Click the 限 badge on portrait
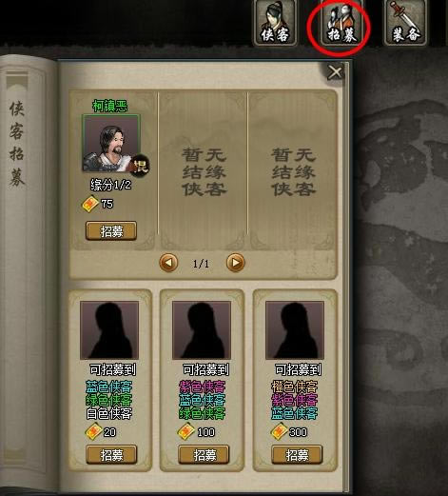 pyautogui.click(x=140, y=165)
